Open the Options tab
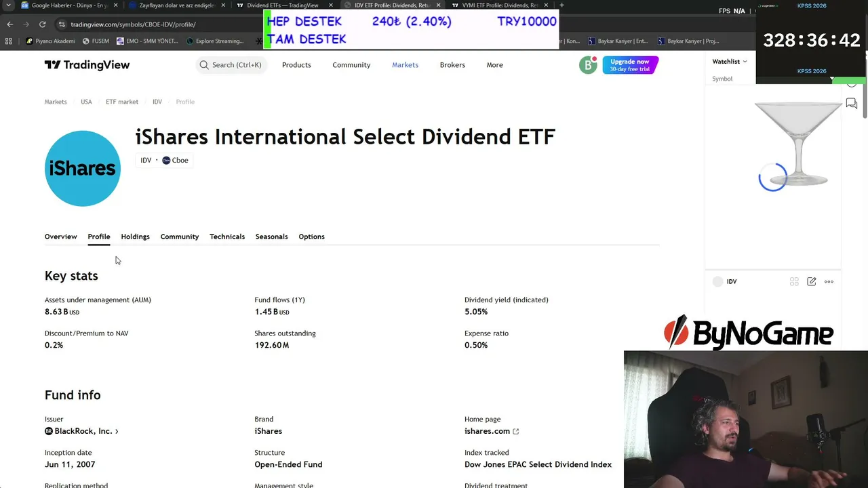This screenshot has height=488, width=868. click(312, 237)
